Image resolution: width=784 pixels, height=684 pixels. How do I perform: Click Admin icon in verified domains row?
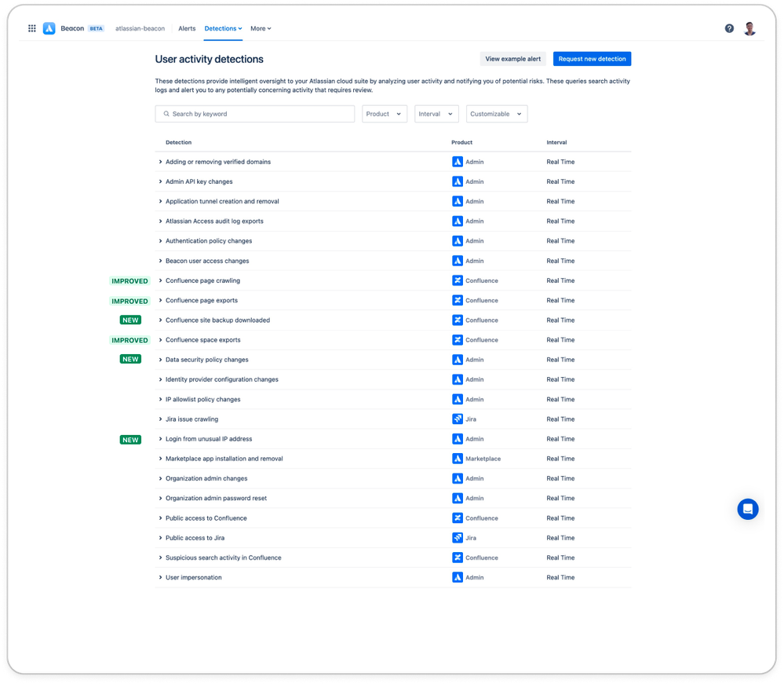tap(458, 162)
